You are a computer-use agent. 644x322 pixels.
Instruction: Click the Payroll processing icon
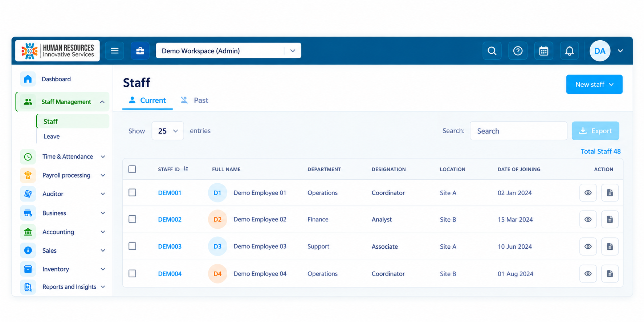[28, 175]
